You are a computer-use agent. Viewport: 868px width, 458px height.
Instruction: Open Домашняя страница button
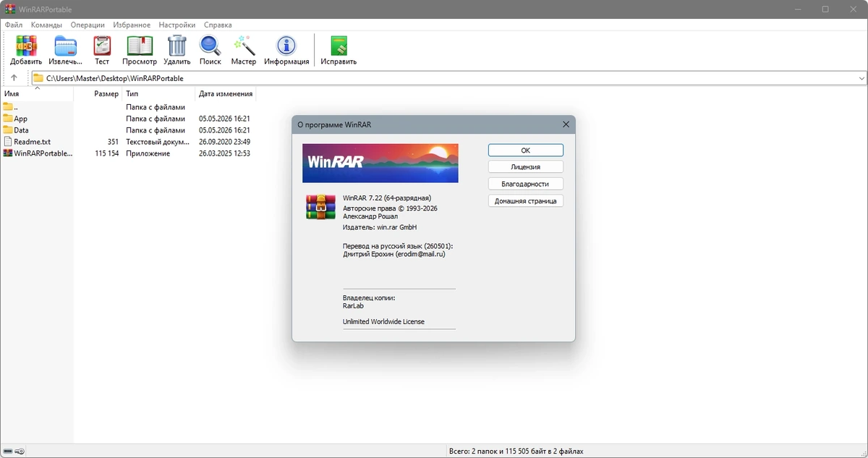pos(526,201)
